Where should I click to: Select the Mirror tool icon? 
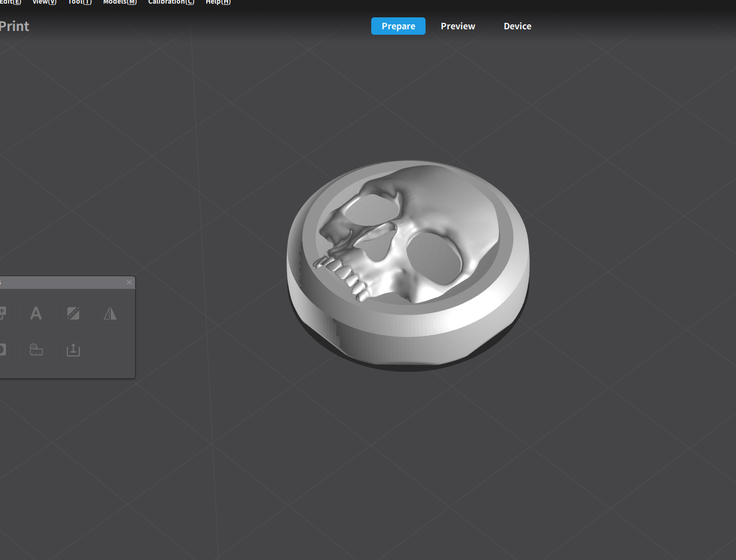click(110, 313)
